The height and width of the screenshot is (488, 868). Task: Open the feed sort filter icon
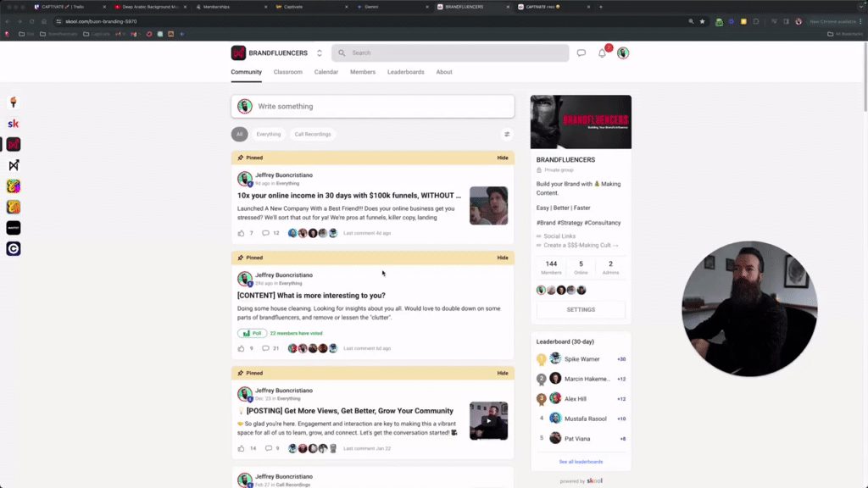[507, 134]
